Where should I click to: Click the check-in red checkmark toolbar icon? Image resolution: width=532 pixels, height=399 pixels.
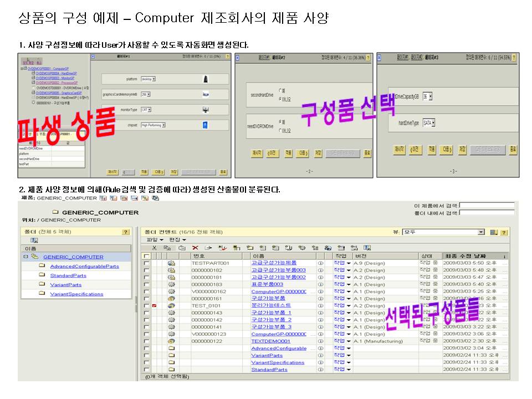223,248
